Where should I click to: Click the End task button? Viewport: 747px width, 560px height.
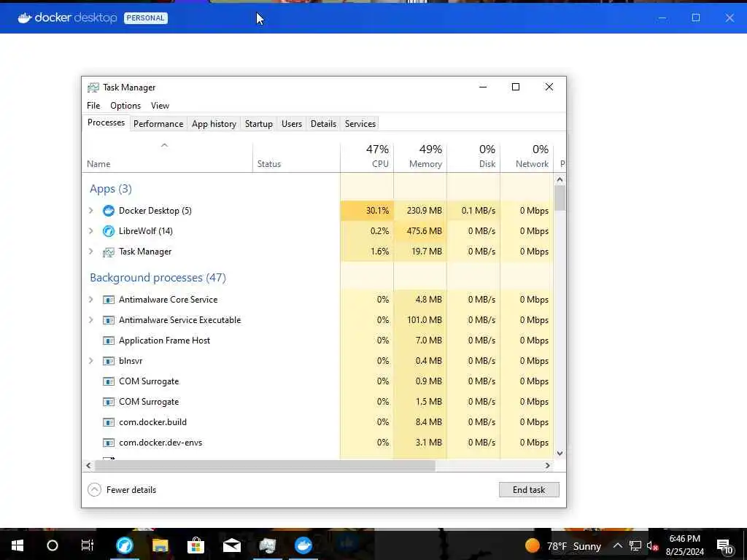pyautogui.click(x=529, y=489)
